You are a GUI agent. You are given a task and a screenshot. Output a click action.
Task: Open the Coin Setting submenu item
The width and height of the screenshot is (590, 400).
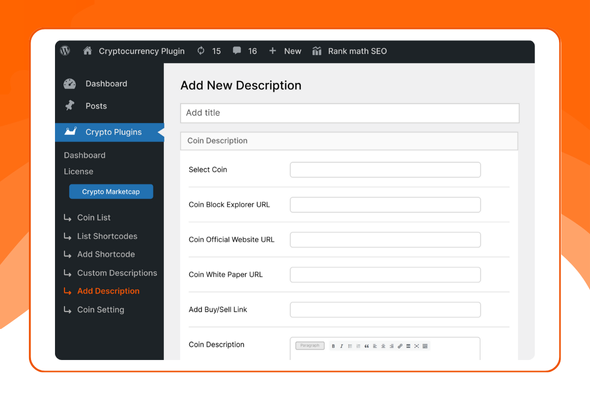pyautogui.click(x=100, y=310)
